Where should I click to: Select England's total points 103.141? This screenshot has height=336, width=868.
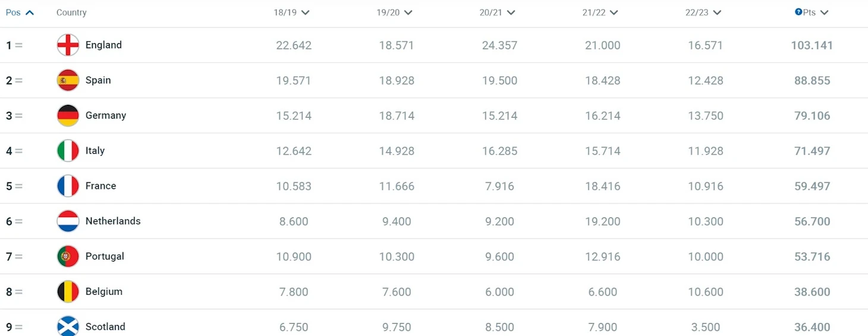click(x=812, y=45)
